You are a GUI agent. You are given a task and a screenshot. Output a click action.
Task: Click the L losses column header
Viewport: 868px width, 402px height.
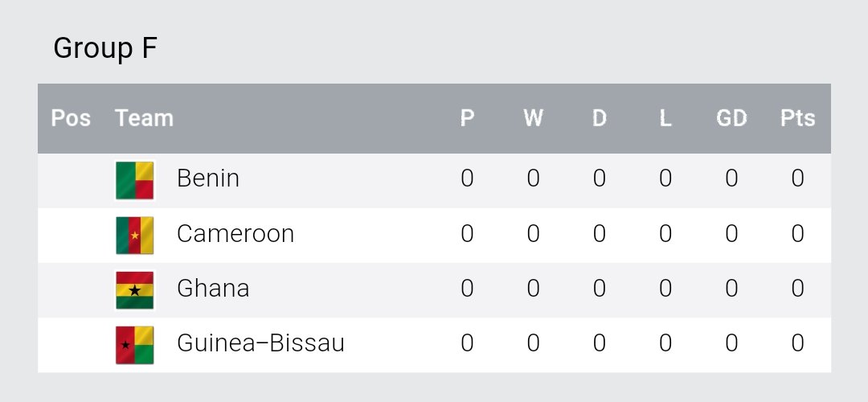pos(665,119)
